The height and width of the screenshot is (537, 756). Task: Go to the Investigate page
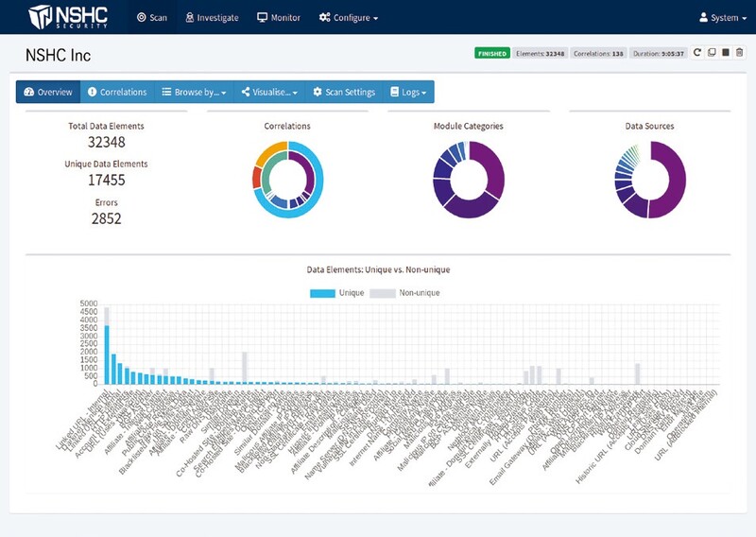pos(212,17)
